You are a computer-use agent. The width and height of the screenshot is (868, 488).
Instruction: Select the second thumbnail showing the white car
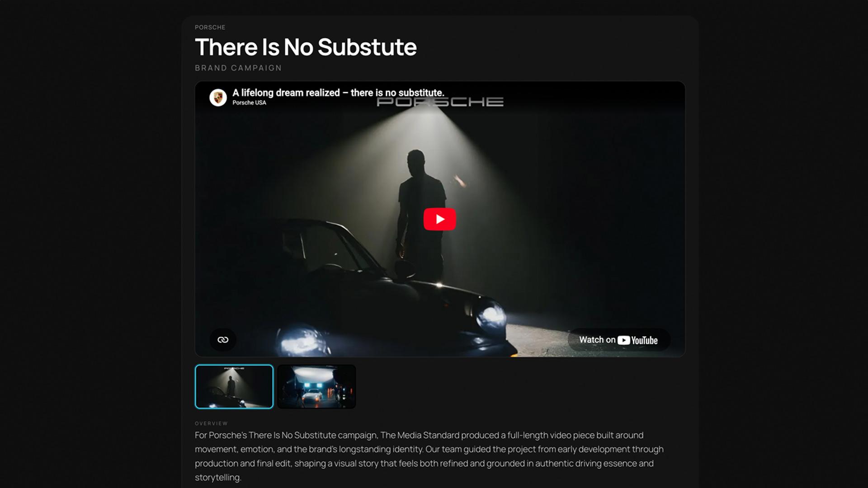click(316, 387)
